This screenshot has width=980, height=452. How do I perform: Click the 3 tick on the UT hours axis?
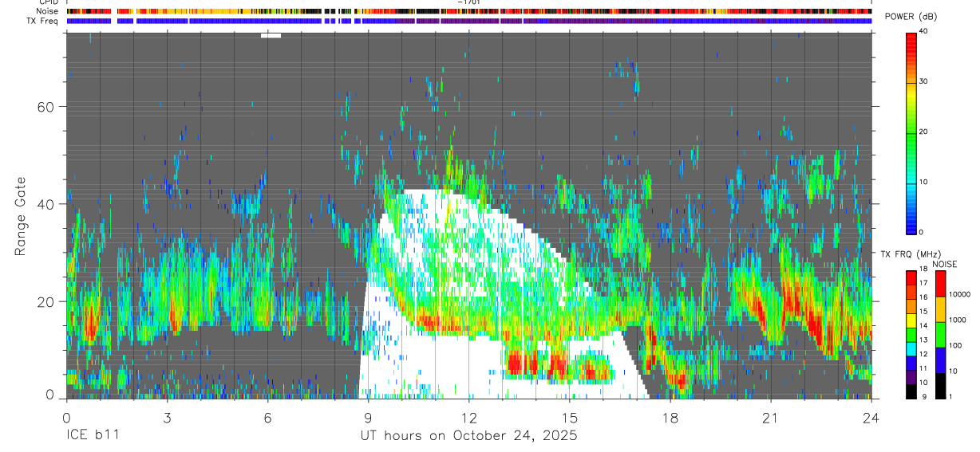point(167,417)
